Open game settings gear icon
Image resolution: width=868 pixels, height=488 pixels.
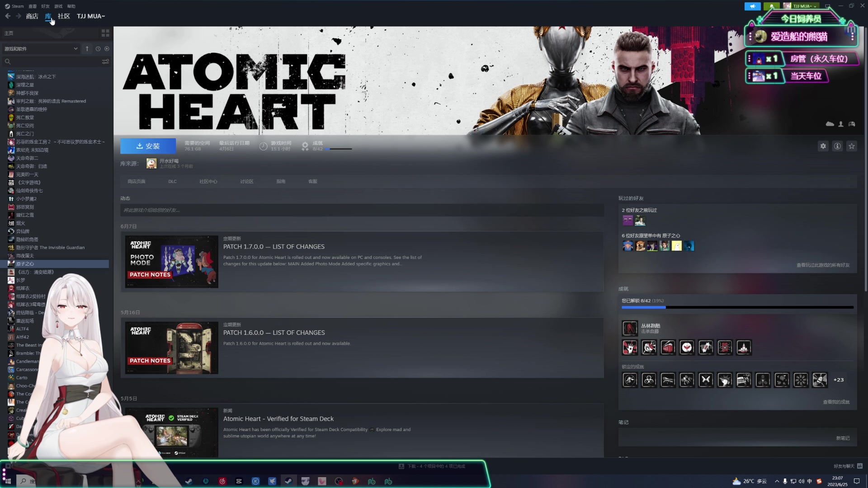[x=823, y=146]
